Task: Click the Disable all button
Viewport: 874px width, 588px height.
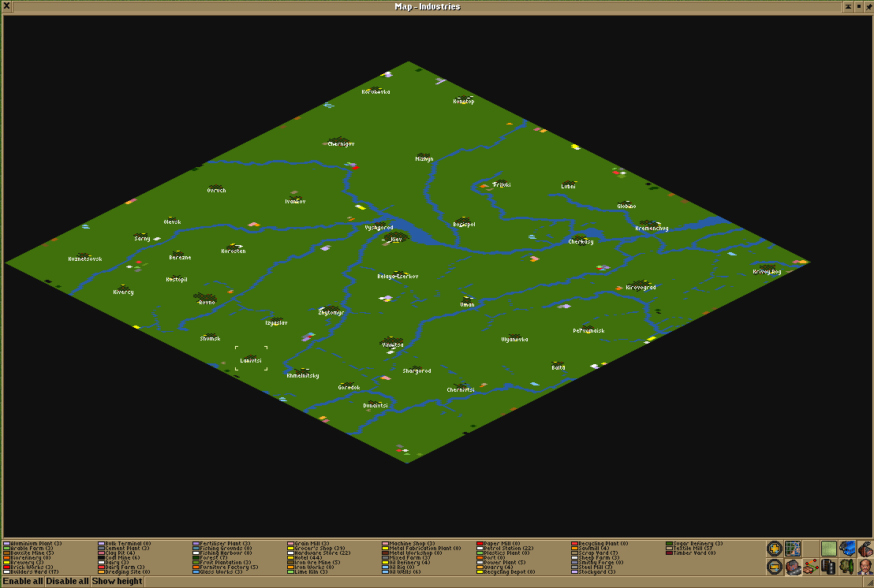Action: (x=67, y=582)
